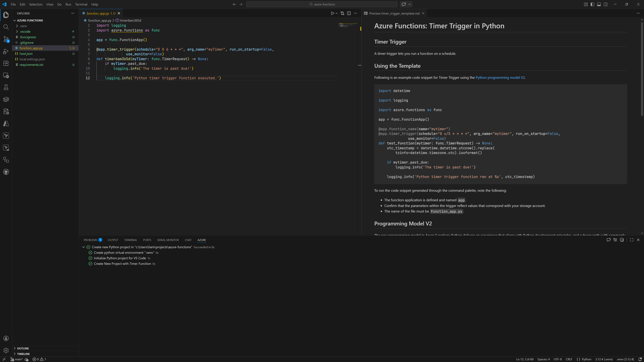Open the Terminal menu

click(x=81, y=4)
